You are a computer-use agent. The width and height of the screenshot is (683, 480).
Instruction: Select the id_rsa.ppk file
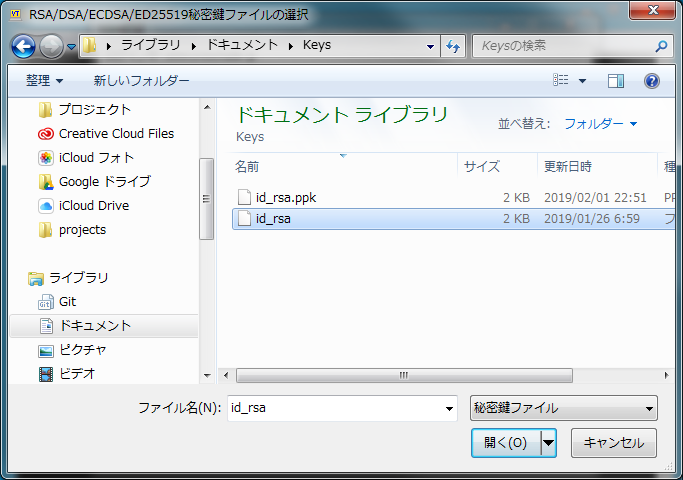pos(285,197)
